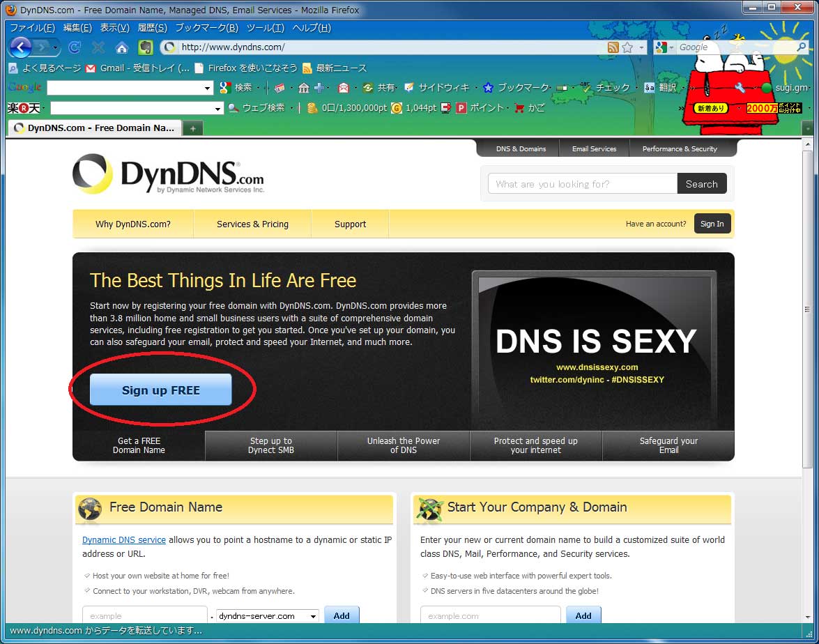Viewport: 819px width, 644px height.
Task: Click the site search input field
Action: click(x=582, y=184)
